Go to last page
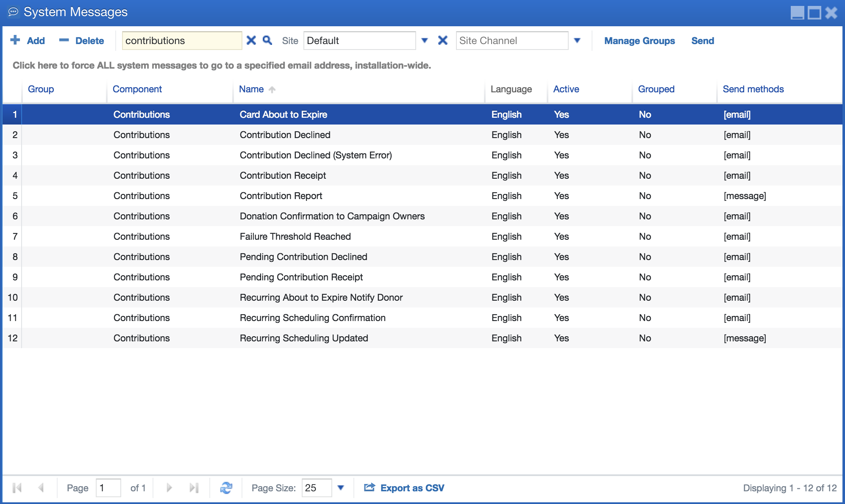 [194, 488]
